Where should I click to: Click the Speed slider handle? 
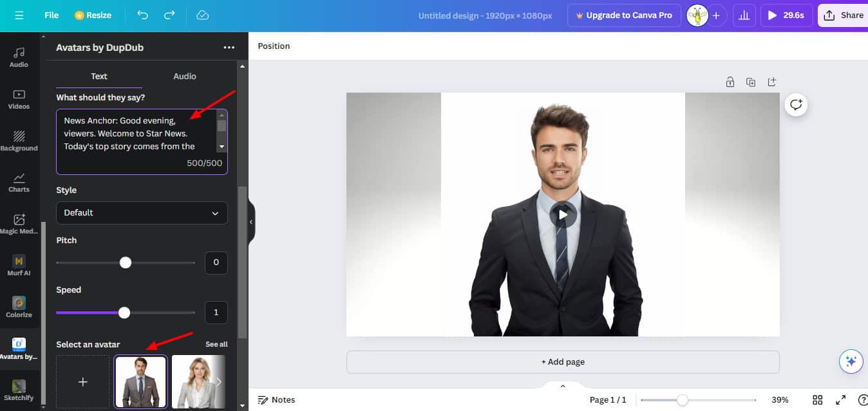tap(124, 313)
